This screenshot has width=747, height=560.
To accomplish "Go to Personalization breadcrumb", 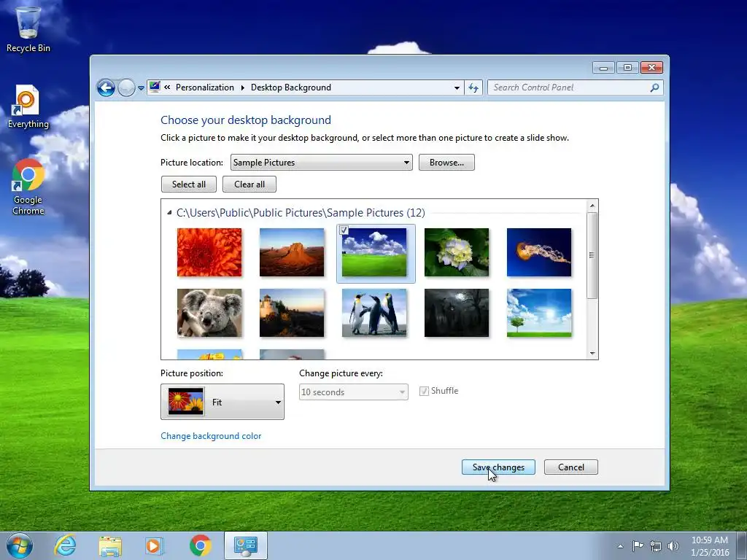I will tap(205, 87).
